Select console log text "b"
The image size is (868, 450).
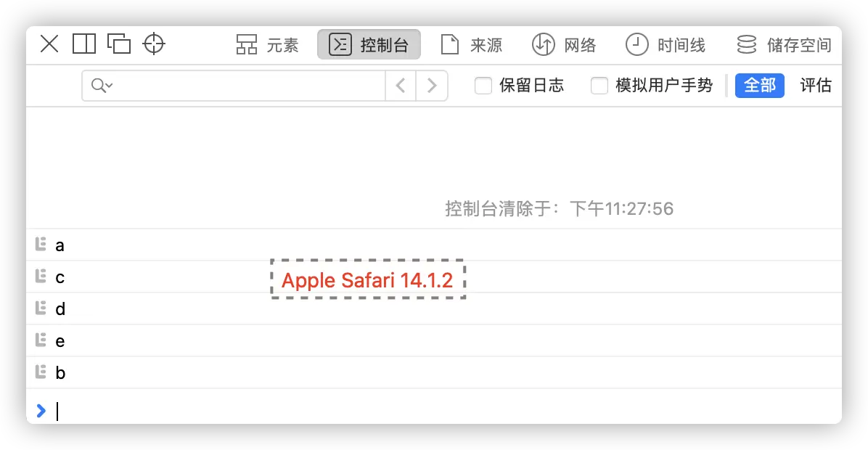tap(60, 372)
